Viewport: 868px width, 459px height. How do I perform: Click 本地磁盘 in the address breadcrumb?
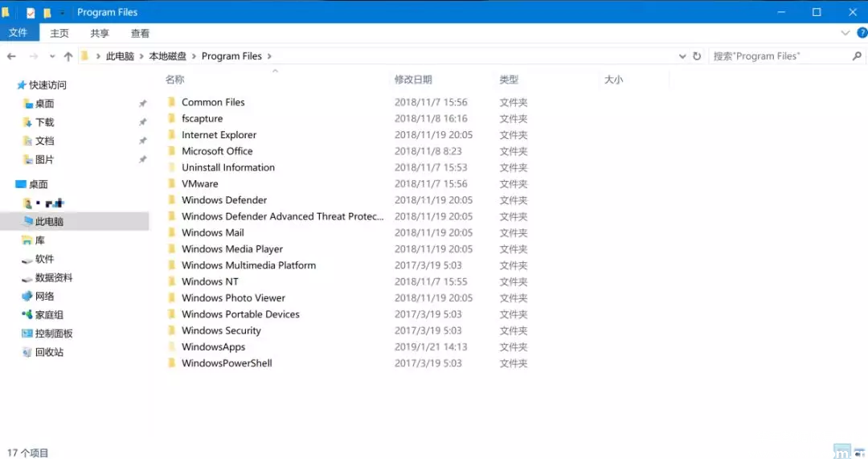(167, 56)
